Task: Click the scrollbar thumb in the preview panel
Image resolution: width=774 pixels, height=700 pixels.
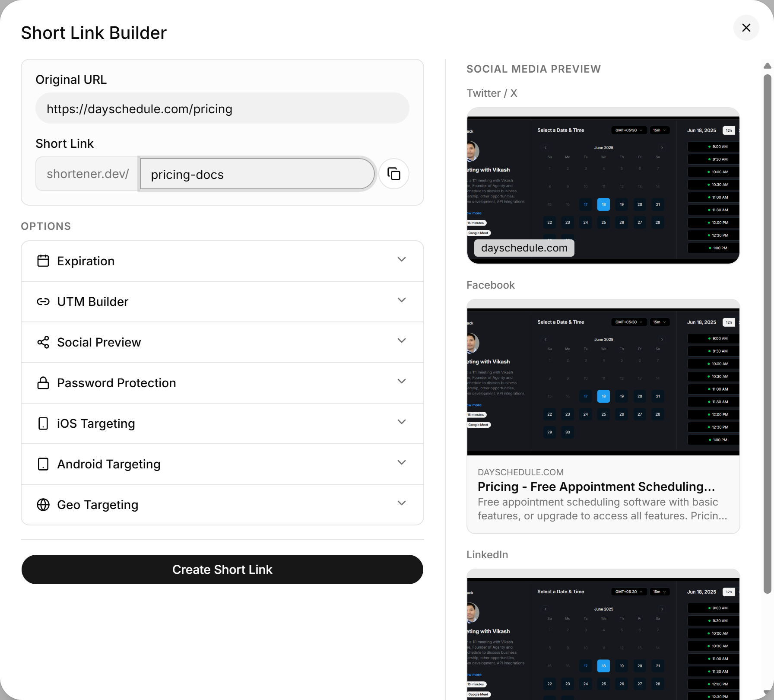Action: [767, 334]
